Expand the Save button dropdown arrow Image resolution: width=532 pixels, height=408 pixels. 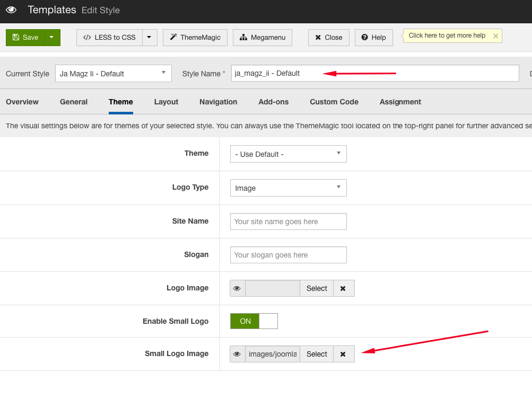[x=53, y=37]
